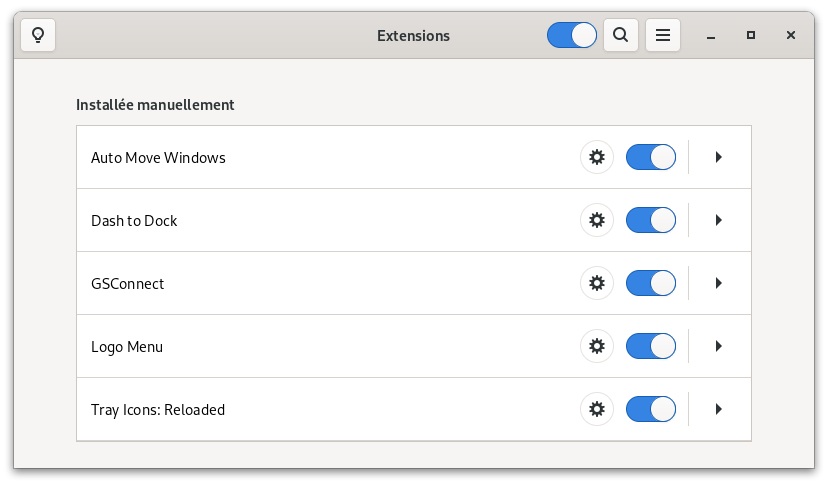Screen dimensions: 828x485
Task: Disable Tray Icons: Reloaded switch
Action: coord(651,409)
